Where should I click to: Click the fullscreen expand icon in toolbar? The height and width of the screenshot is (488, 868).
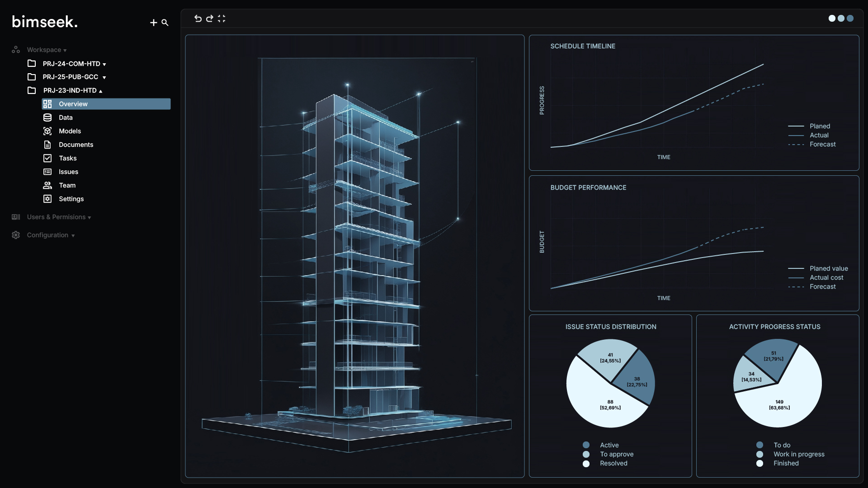pyautogui.click(x=222, y=19)
